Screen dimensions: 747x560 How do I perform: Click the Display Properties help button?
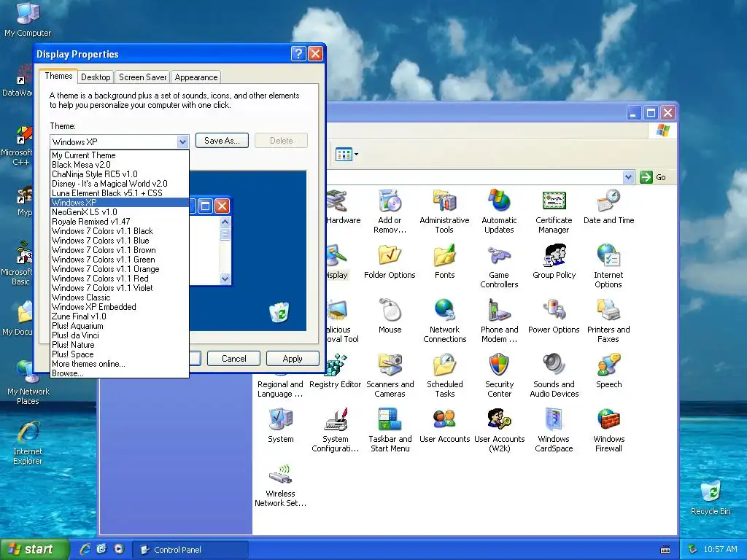pyautogui.click(x=298, y=54)
